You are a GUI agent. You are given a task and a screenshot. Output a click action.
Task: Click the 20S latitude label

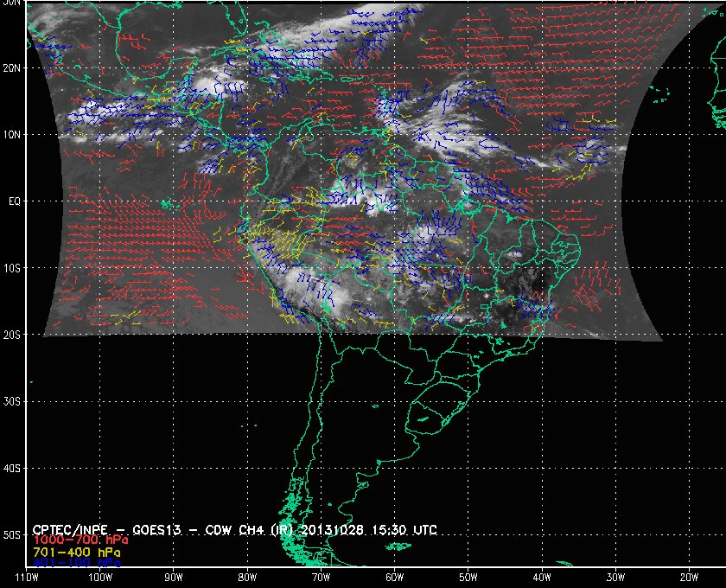[12, 335]
